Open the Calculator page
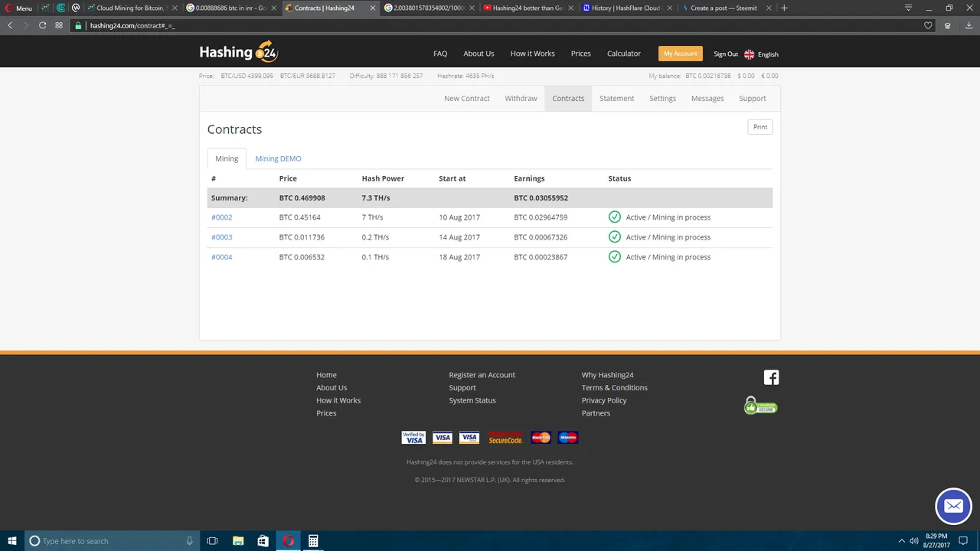980x551 pixels. coord(624,54)
